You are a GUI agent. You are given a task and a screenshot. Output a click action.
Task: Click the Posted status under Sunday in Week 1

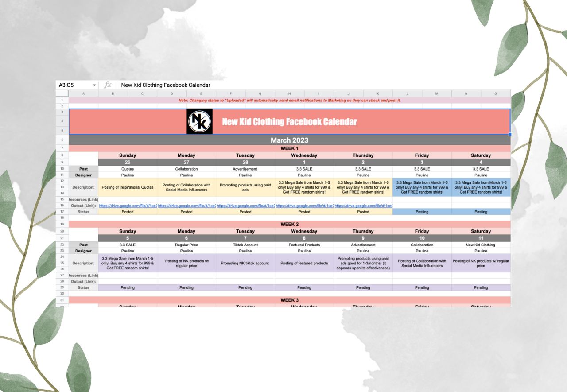(x=128, y=212)
